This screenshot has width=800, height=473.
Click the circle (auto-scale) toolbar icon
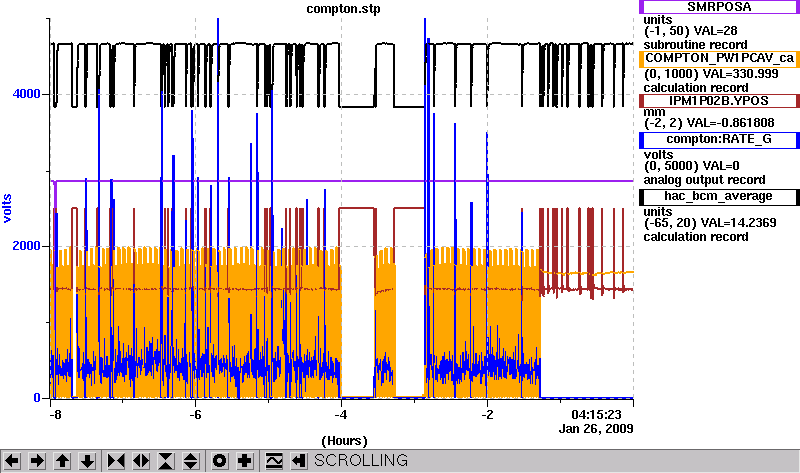pyautogui.click(x=220, y=461)
